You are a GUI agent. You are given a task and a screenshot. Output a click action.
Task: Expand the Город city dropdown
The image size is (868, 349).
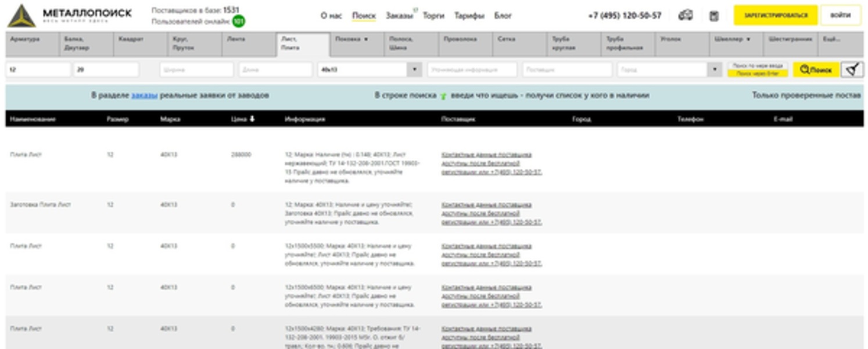[x=714, y=70]
